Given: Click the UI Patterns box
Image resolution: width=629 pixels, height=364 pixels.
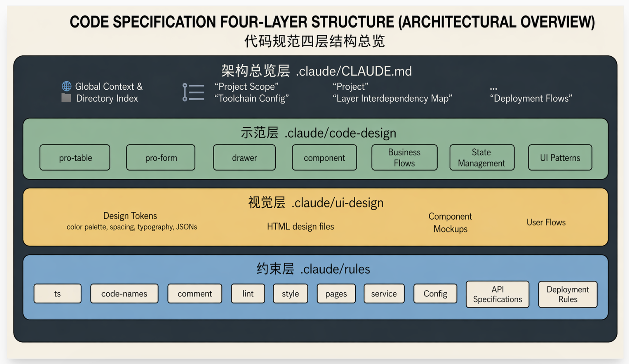Looking at the screenshot, I should pos(560,158).
